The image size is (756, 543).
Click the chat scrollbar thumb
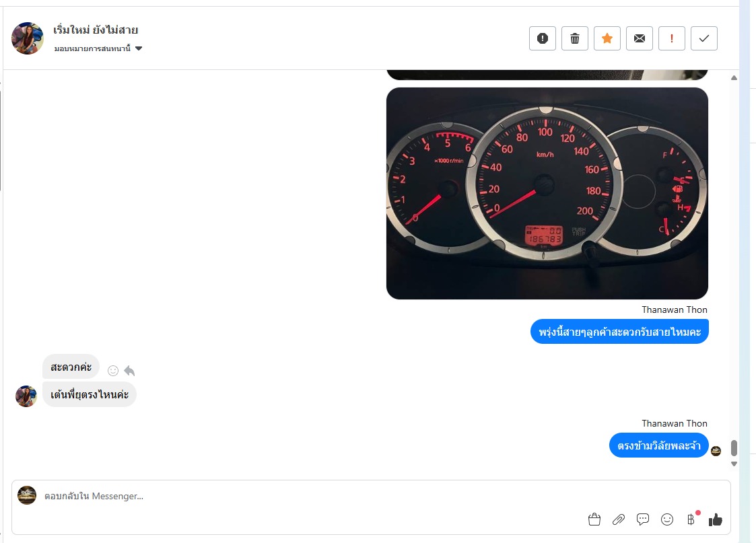734,447
